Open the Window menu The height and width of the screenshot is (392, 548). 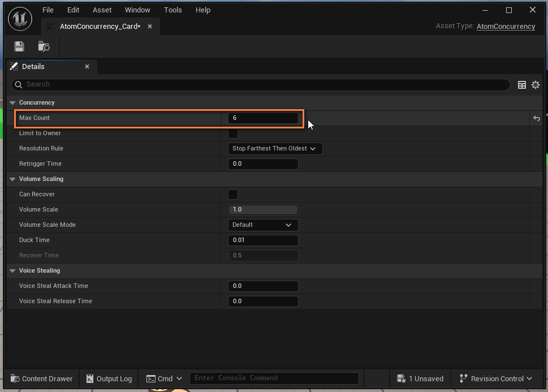click(x=137, y=10)
